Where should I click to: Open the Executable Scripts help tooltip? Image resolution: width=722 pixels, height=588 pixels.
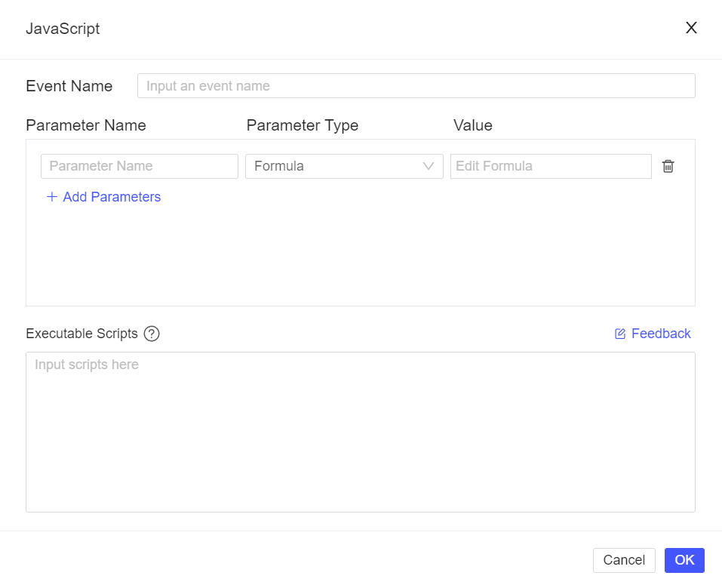pos(151,334)
